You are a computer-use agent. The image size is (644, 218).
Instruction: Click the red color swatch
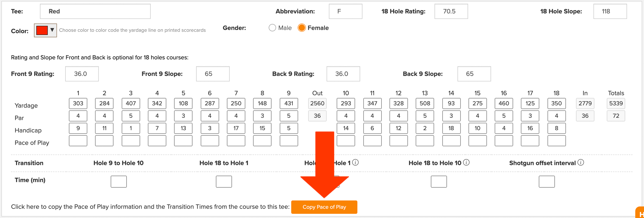tap(42, 30)
